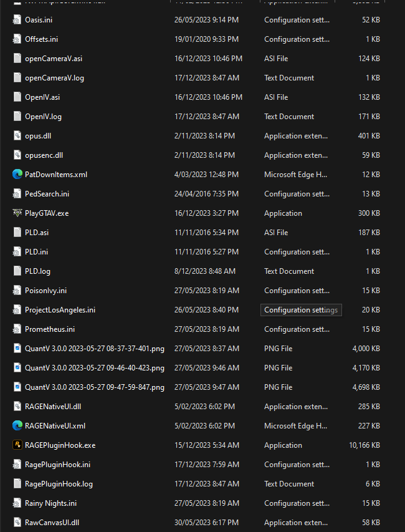Select the PedSearch.ini file name
Viewport: 405px width, 532px height.
tap(47, 194)
